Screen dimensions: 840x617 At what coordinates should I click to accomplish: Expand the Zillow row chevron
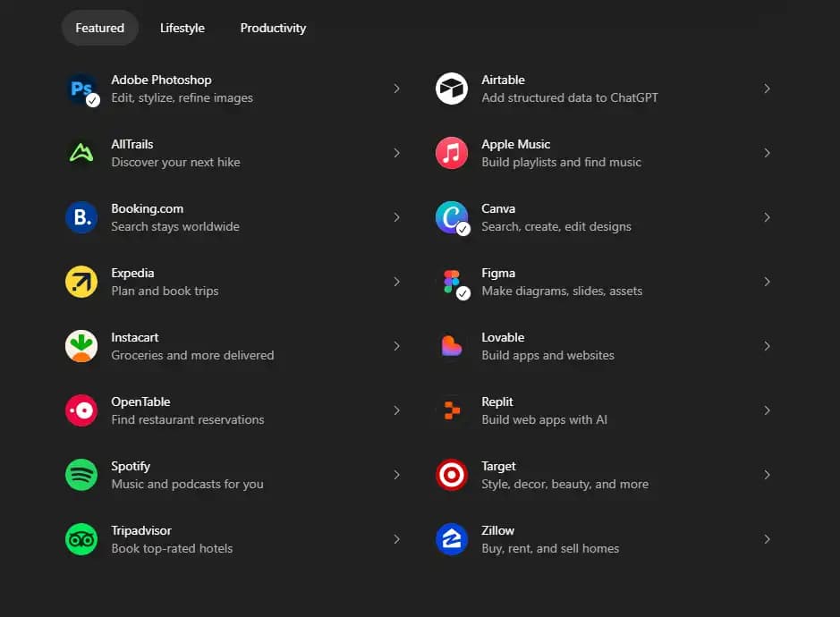click(x=767, y=539)
